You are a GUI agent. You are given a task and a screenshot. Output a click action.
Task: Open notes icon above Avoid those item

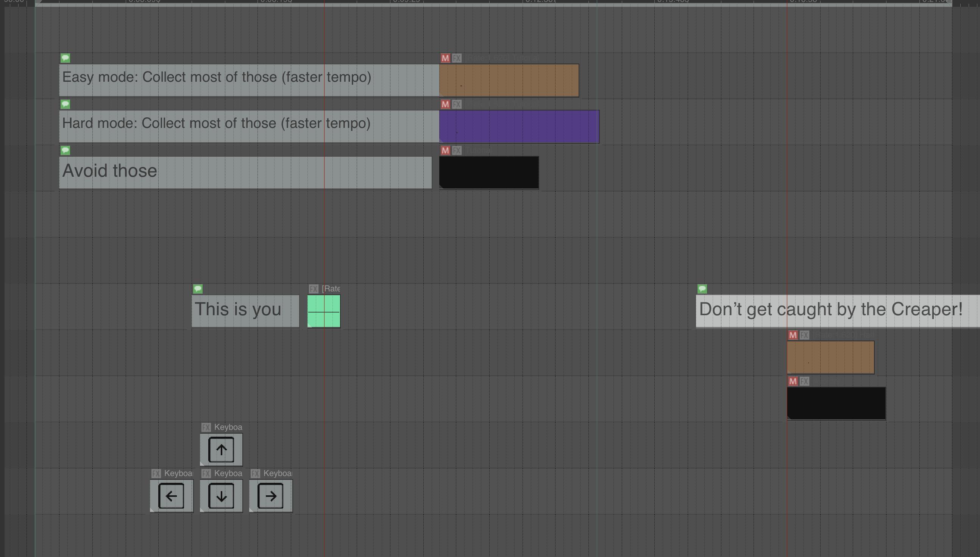(x=66, y=150)
